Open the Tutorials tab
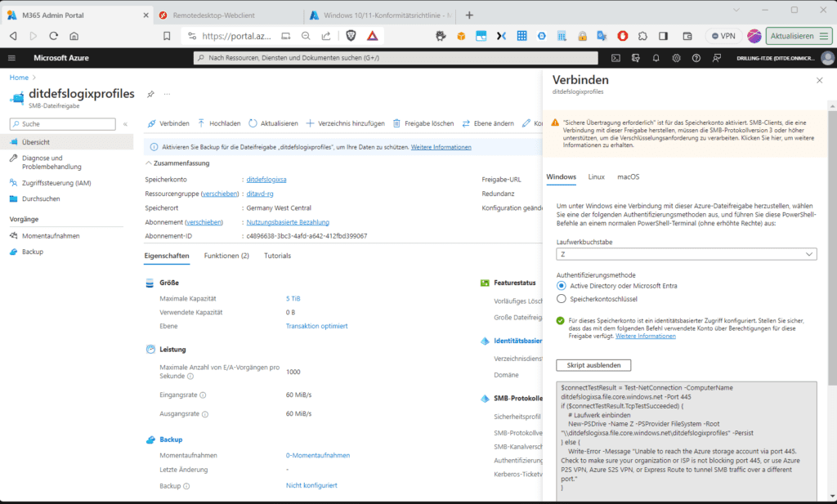The width and height of the screenshot is (837, 504). click(x=278, y=256)
